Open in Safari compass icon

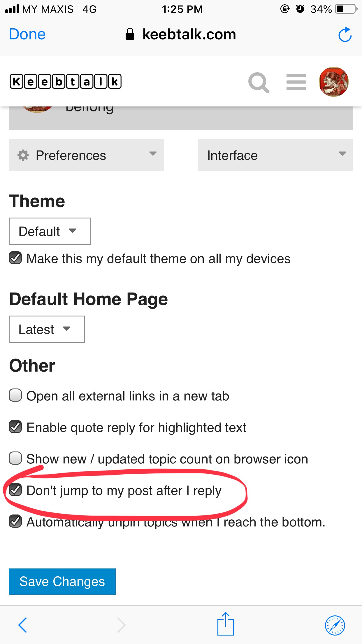[335, 625]
